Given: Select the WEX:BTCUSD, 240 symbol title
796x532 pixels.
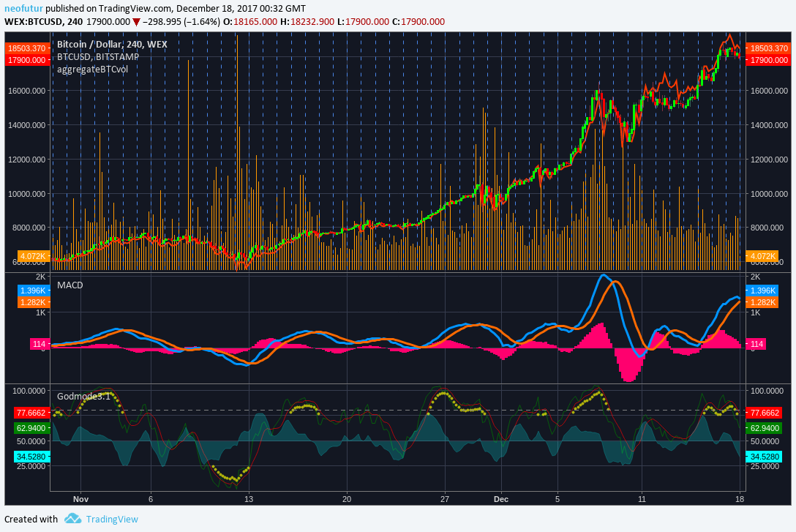Looking at the screenshot, I should 44,22.
